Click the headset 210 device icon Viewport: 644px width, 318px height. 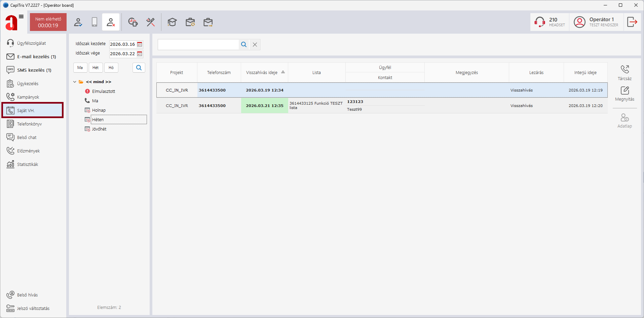pyautogui.click(x=540, y=22)
